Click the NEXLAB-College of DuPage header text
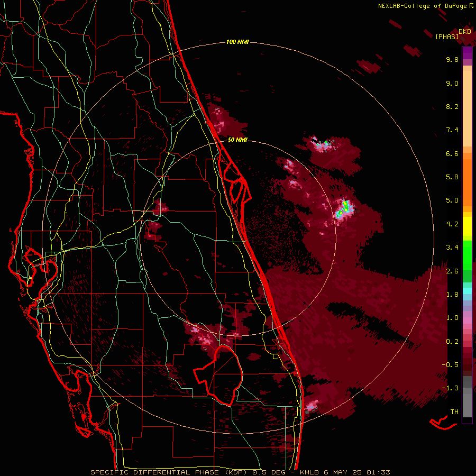Image resolution: width=476 pixels, height=476 pixels. [422, 6]
